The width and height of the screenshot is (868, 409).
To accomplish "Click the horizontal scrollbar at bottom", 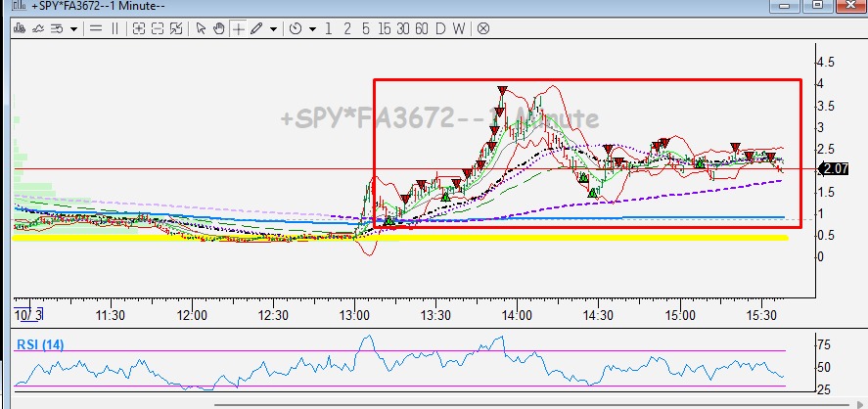I will (529, 405).
